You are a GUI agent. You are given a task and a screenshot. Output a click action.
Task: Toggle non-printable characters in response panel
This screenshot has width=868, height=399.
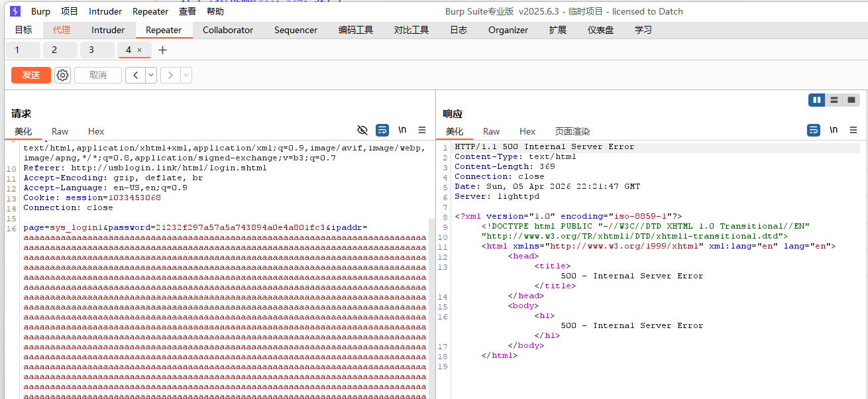[834, 130]
